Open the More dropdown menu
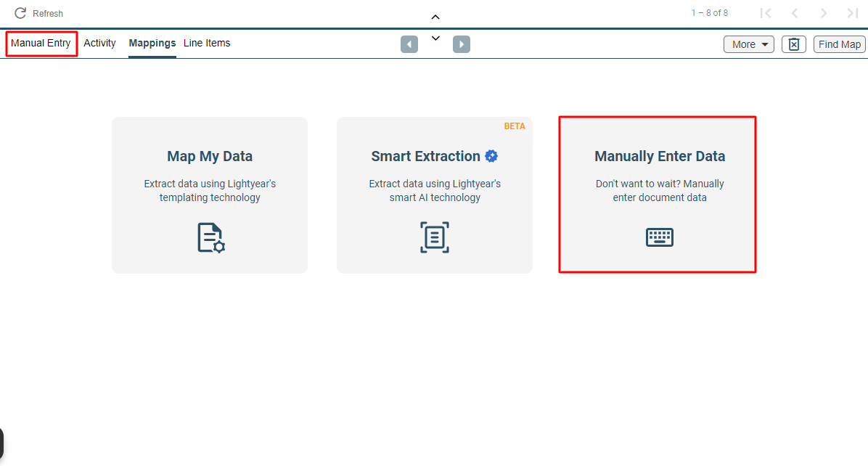This screenshot has height=466, width=868. [x=748, y=44]
